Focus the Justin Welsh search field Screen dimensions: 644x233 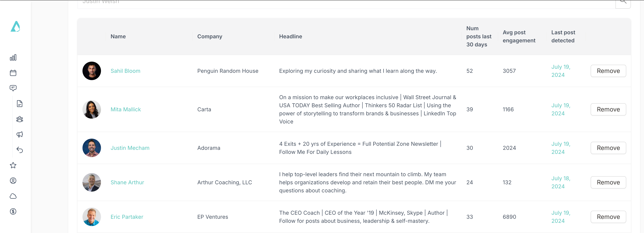(346, 3)
